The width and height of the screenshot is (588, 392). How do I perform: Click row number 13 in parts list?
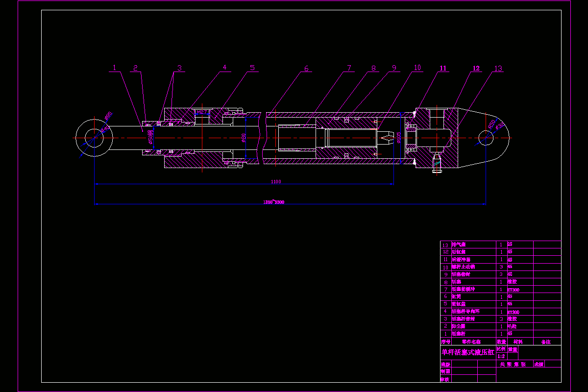(x=445, y=245)
